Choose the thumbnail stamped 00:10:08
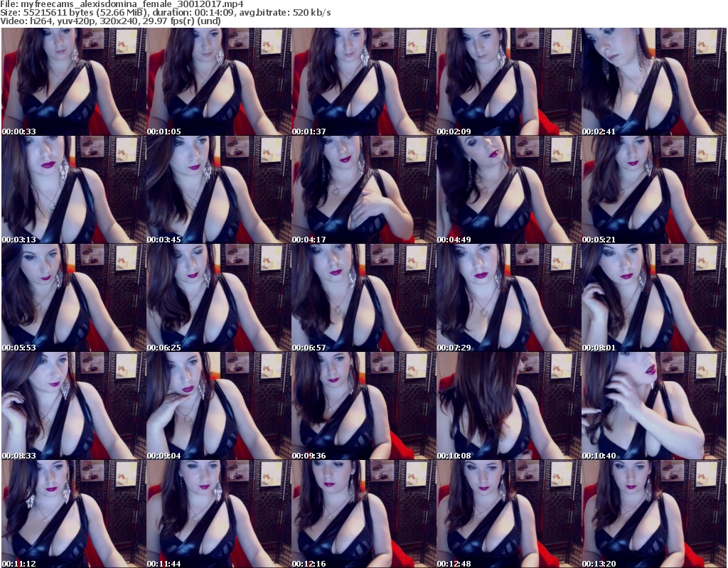This screenshot has height=568, width=728. coord(508,406)
